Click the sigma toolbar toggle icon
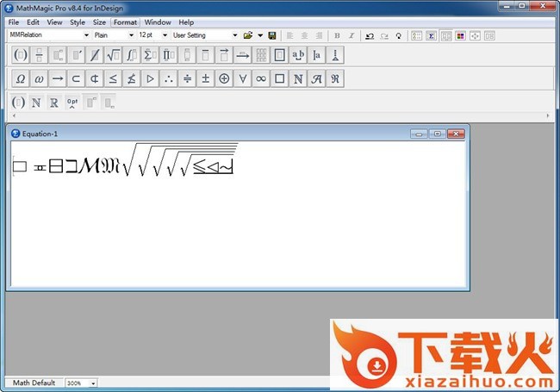 431,35
